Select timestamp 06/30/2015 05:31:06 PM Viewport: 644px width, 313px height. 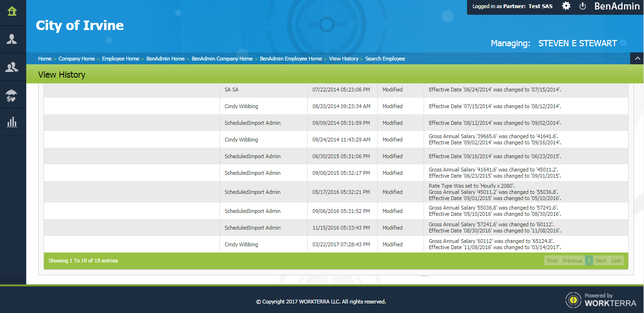pyautogui.click(x=341, y=156)
